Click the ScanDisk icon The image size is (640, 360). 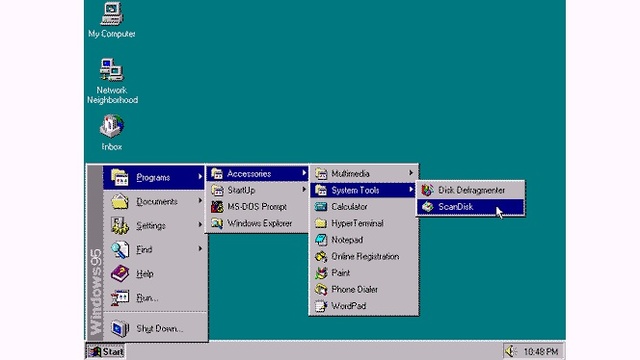click(427, 207)
